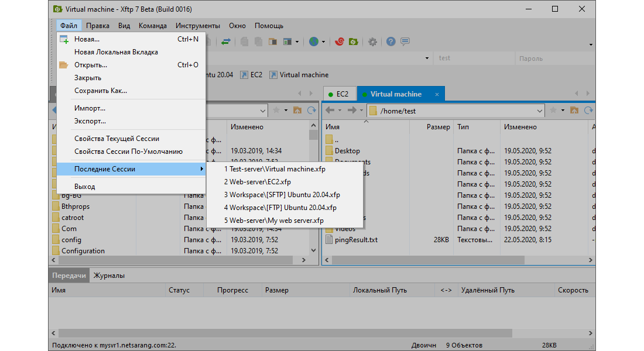Go to home folder in local pane

[x=297, y=110]
